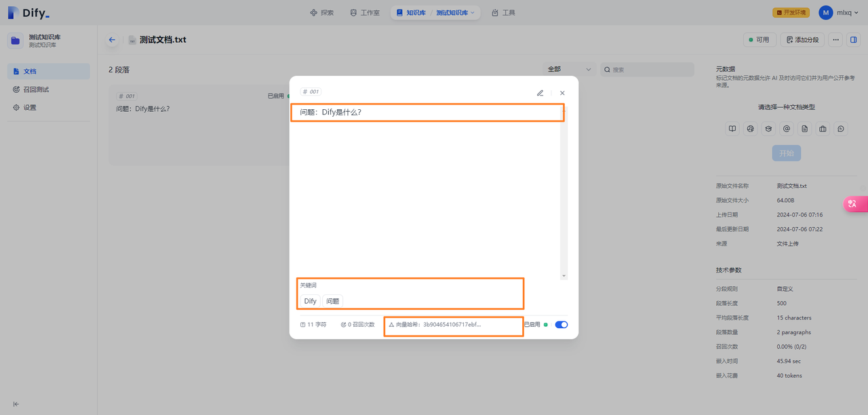The width and height of the screenshot is (868, 415).
Task: Select the social media @ type icon
Action: 787,129
